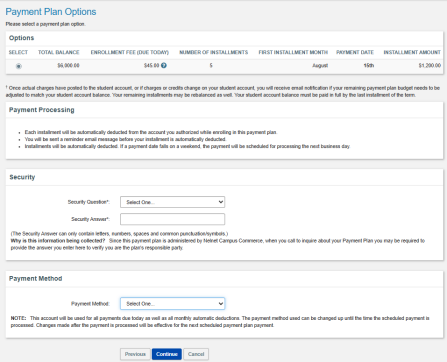Click the $1,200.00 installment amount
The image size is (447, 362).
pos(430,65)
